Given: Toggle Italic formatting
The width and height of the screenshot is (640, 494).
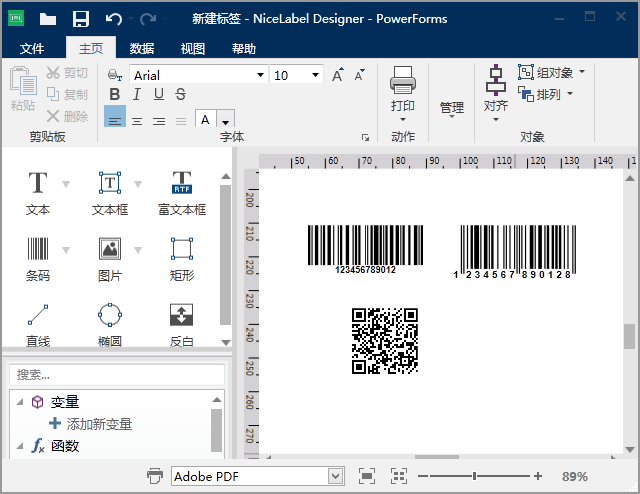Looking at the screenshot, I should [137, 94].
